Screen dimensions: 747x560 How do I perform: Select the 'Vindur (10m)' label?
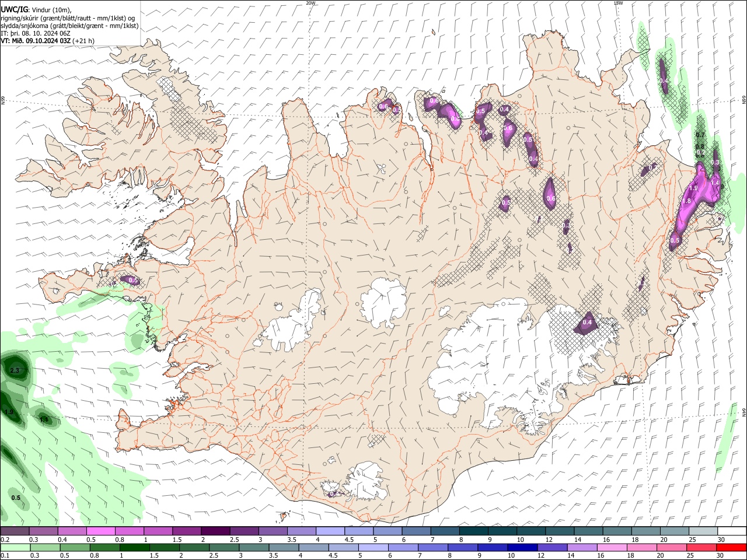point(52,10)
